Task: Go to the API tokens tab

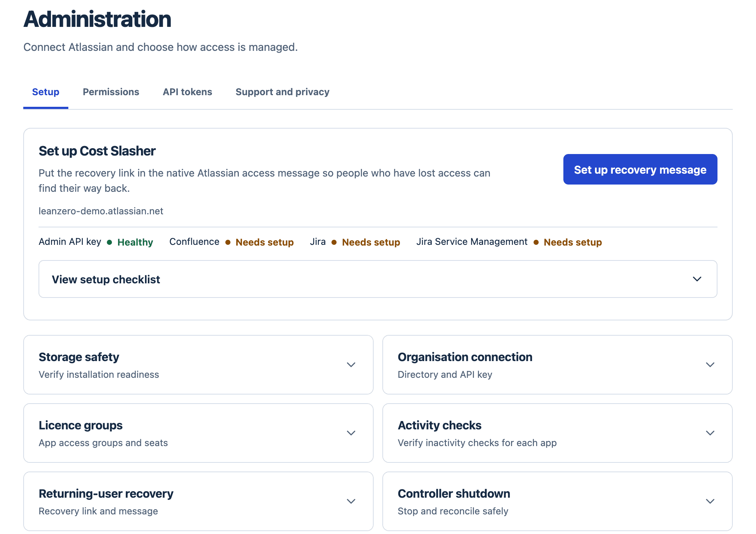Action: click(187, 92)
